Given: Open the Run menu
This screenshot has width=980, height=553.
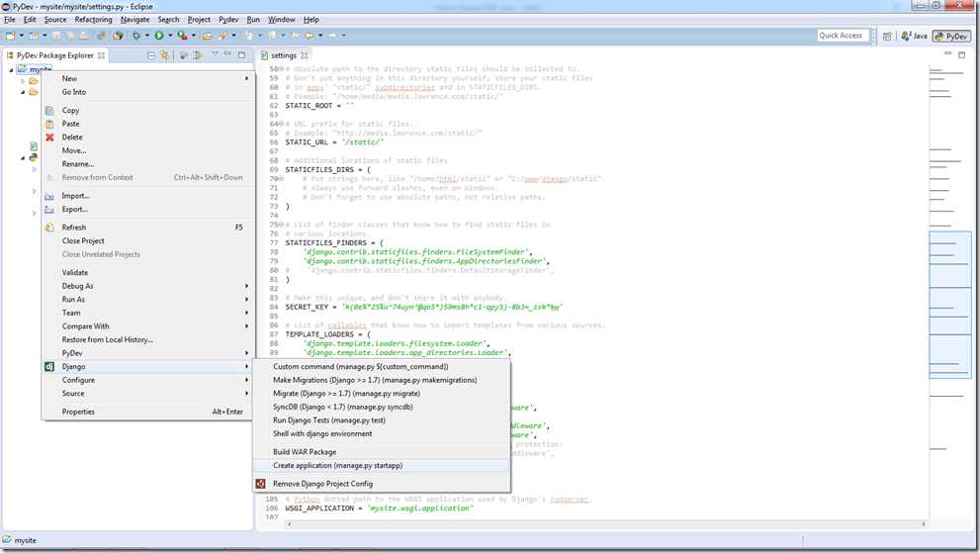Looking at the screenshot, I should click(x=253, y=20).
